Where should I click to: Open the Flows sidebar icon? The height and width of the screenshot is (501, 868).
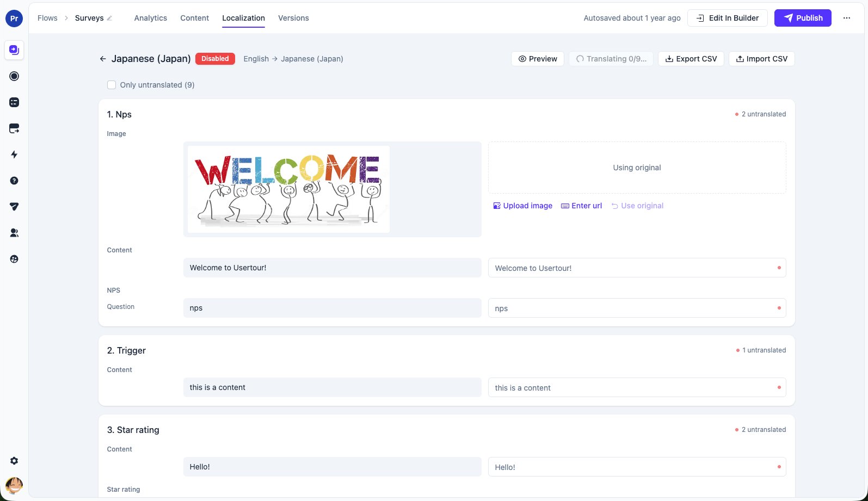pyautogui.click(x=14, y=50)
